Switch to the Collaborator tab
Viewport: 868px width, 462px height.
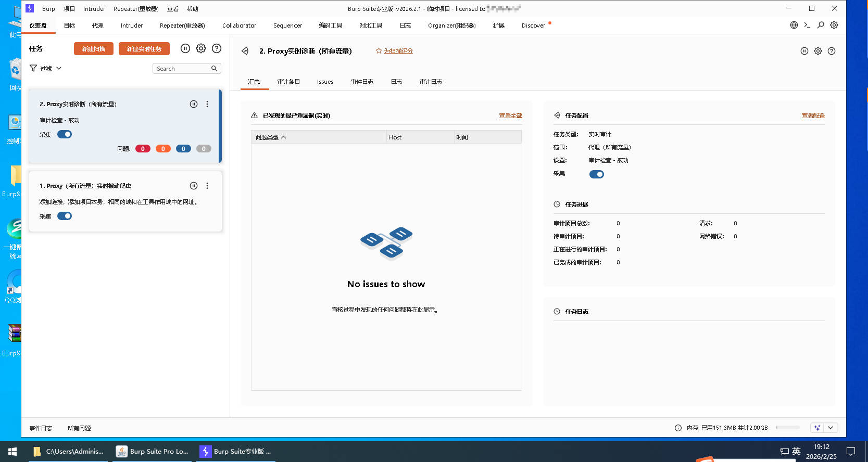tap(239, 25)
